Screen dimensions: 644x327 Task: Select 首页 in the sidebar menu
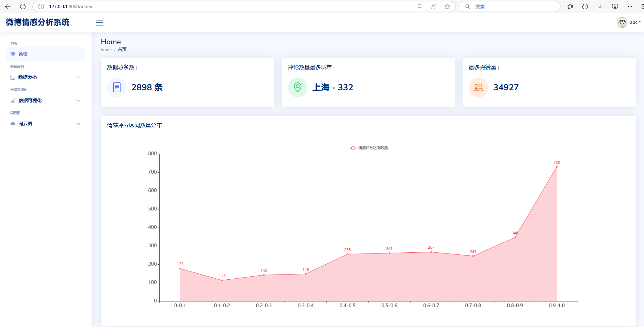pyautogui.click(x=46, y=54)
